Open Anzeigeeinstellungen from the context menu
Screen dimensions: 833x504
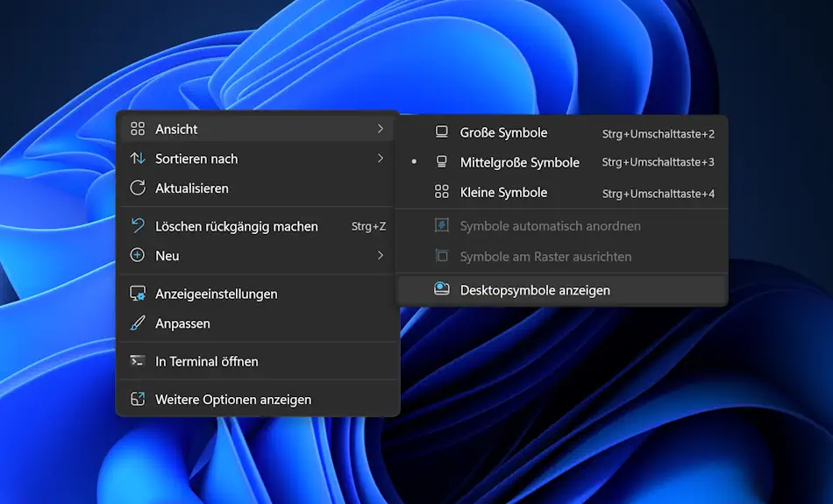[258, 294]
